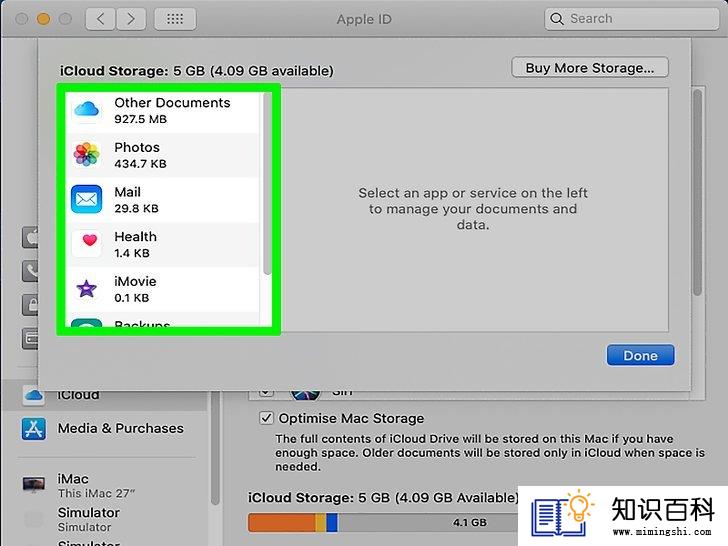Screen dimensions: 728x546
Task: Click the Other Documents cloud icon
Action: [x=86, y=110]
